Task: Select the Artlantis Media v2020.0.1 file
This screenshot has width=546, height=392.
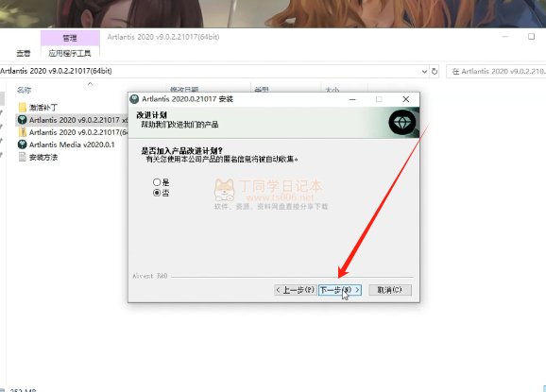Action: point(66,145)
